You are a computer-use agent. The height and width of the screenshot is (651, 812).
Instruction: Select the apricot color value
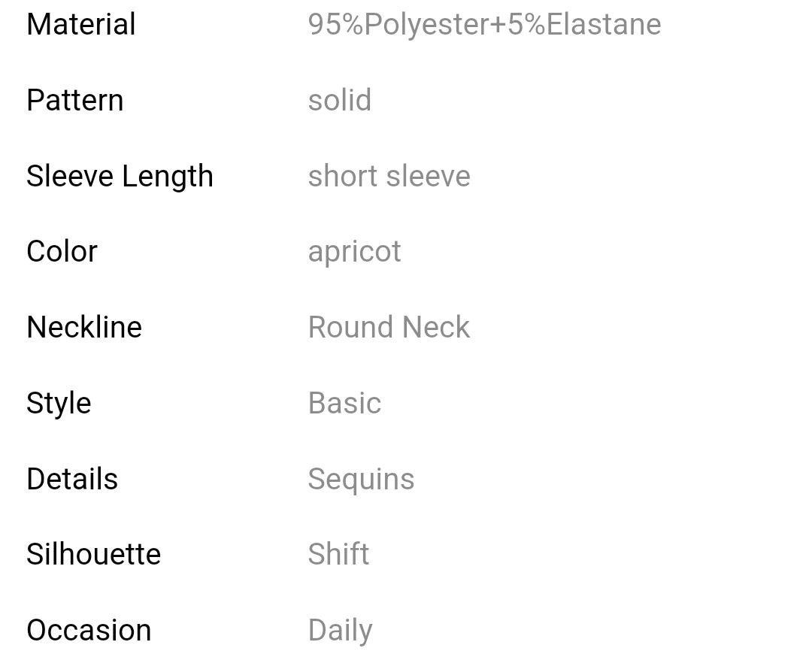point(354,251)
